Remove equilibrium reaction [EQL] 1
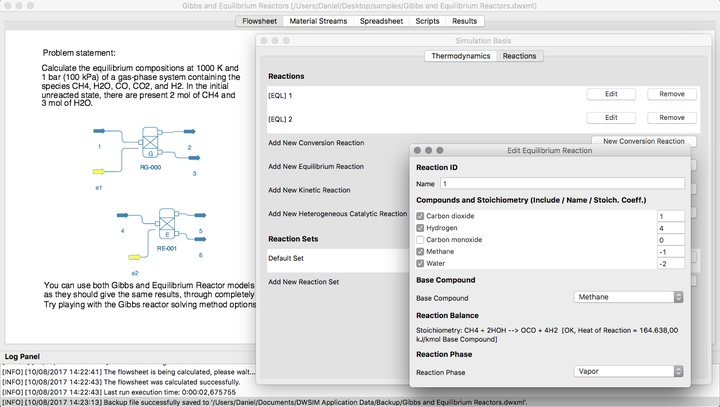The width and height of the screenshot is (720, 407). tap(672, 94)
